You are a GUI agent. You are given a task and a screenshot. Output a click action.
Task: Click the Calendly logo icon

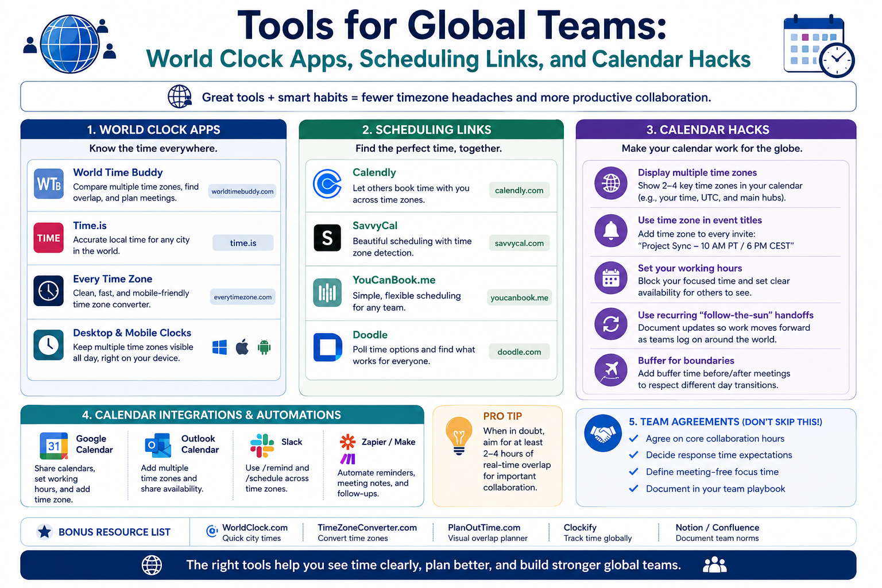(x=327, y=184)
